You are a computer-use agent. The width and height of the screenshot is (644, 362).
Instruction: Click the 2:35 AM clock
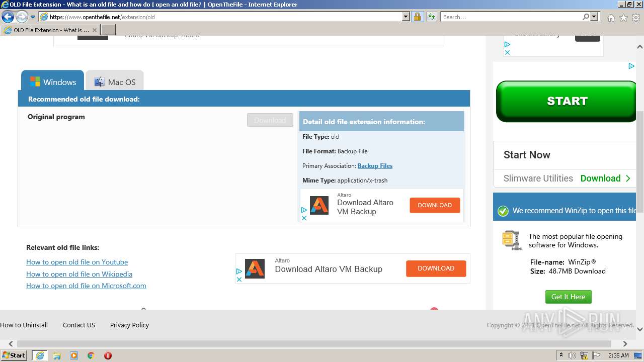[x=618, y=355]
